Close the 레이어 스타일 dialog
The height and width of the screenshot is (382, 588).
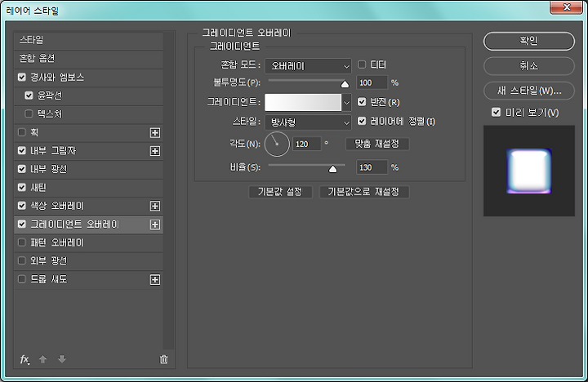click(x=566, y=7)
